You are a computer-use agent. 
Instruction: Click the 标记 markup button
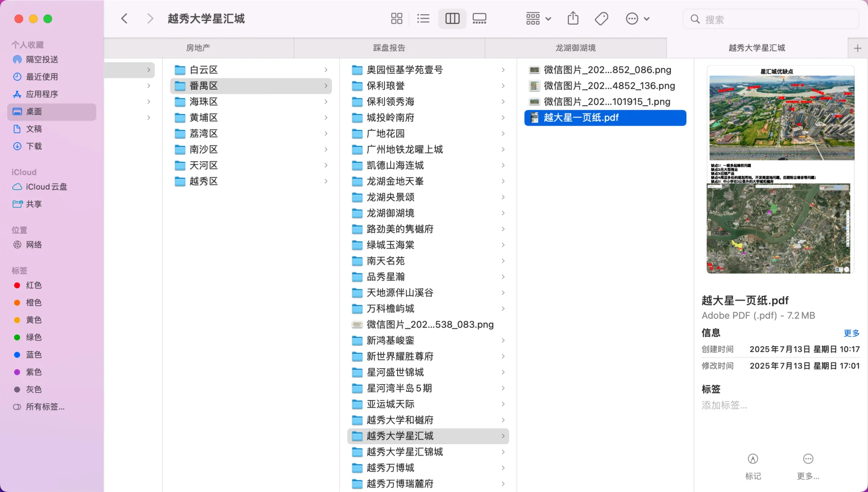point(753,466)
